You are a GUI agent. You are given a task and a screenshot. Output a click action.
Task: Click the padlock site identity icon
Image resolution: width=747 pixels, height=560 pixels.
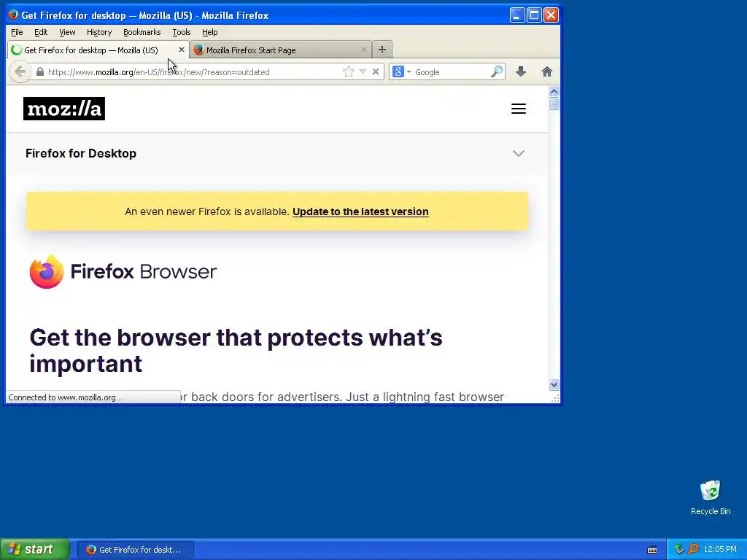click(40, 72)
